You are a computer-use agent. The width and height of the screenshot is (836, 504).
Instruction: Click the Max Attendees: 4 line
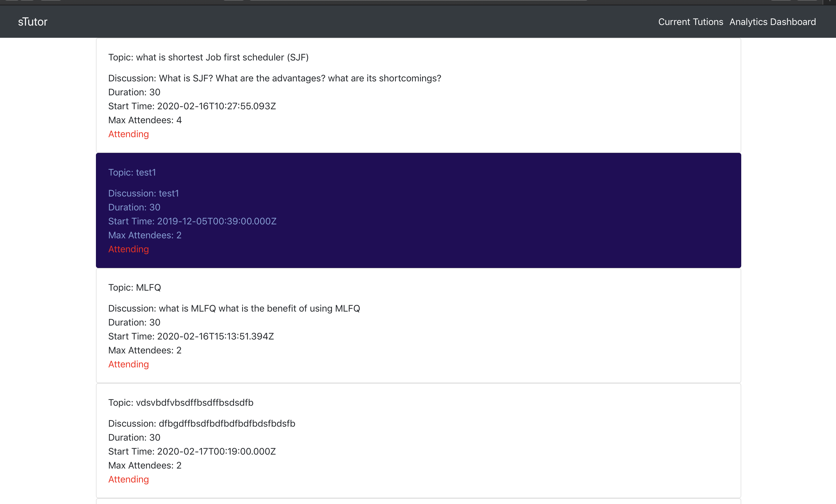[x=145, y=120]
